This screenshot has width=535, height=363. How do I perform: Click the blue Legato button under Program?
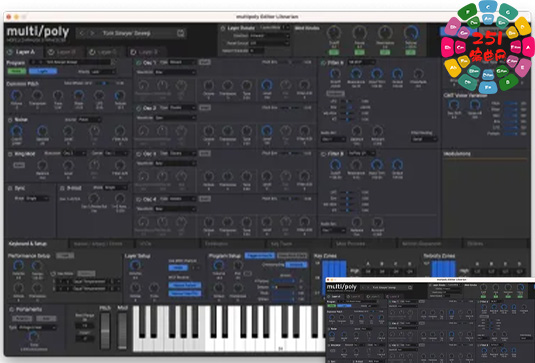(x=43, y=71)
